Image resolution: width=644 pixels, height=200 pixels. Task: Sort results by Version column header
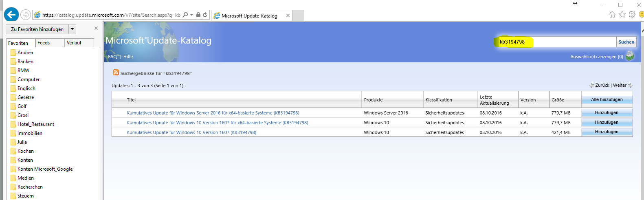528,100
